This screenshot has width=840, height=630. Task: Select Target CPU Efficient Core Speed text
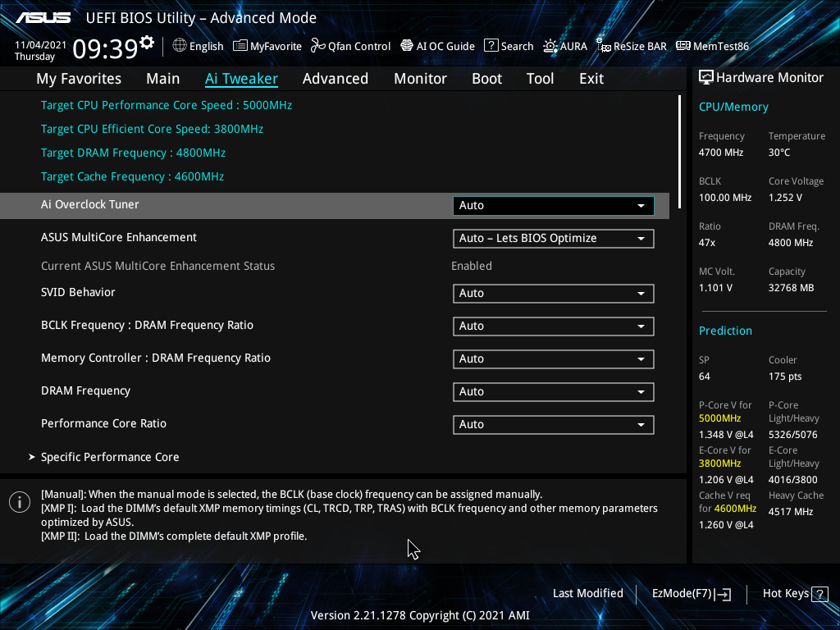click(x=152, y=129)
